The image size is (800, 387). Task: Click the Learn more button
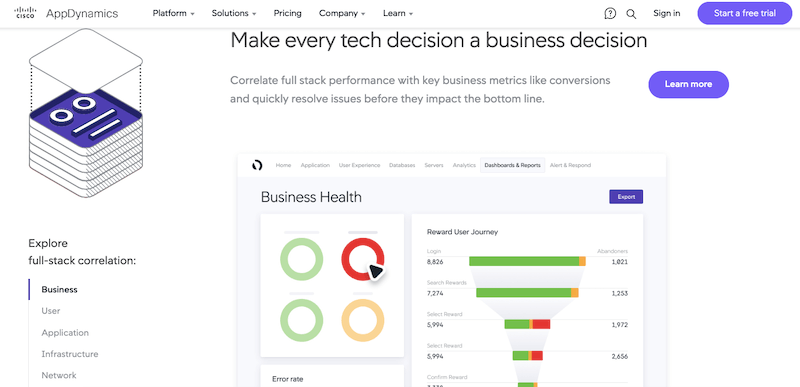(x=688, y=84)
